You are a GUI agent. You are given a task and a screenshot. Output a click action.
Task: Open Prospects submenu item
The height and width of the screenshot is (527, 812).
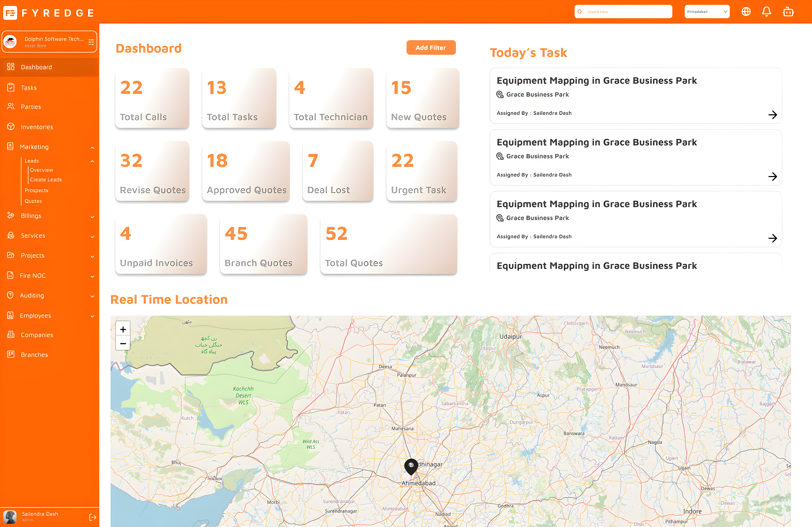coord(37,190)
